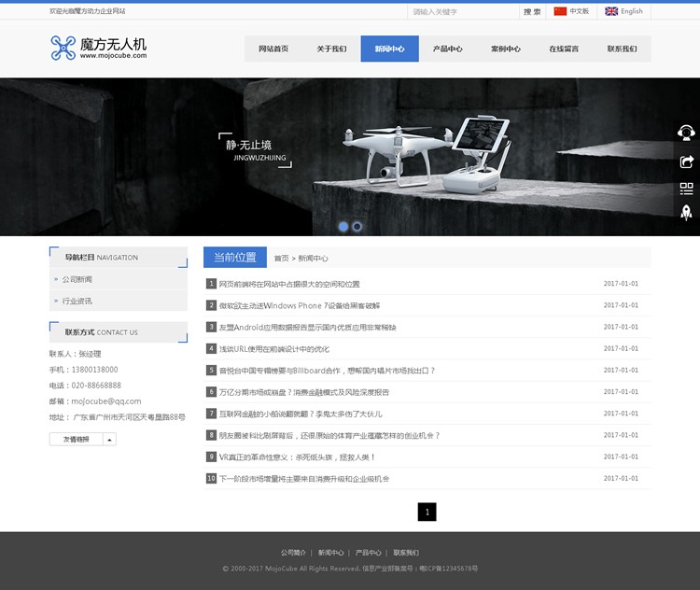
Task: Open news item 10 about 下一阶段市场增量
Action: pyautogui.click(x=304, y=479)
